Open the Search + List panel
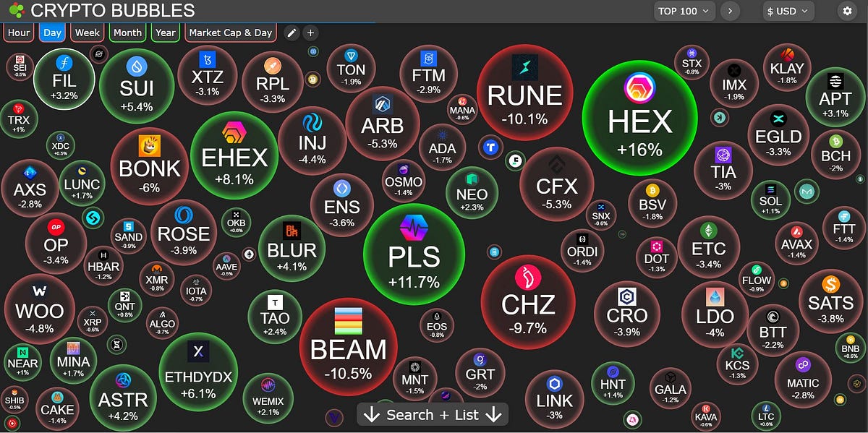 (x=432, y=414)
